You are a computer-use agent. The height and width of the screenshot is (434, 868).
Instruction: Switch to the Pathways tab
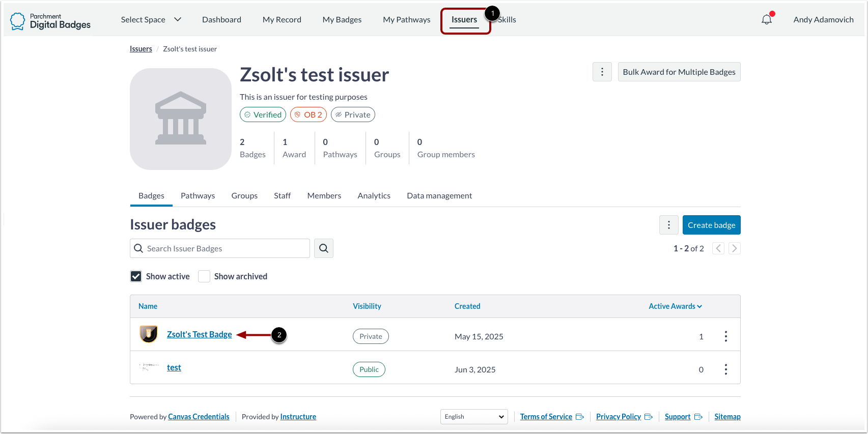(x=198, y=196)
